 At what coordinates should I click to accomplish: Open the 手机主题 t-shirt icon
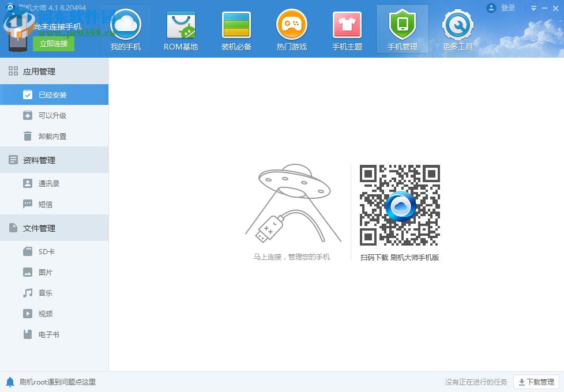[x=347, y=24]
